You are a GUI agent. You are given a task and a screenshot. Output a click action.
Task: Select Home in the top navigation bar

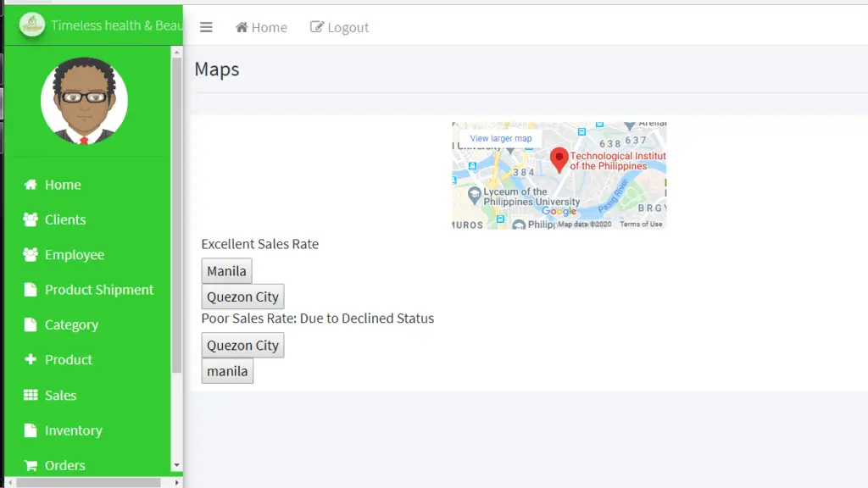tap(260, 26)
